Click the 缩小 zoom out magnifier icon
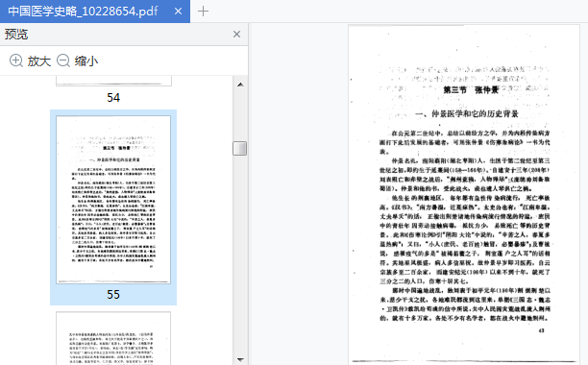 tap(63, 61)
